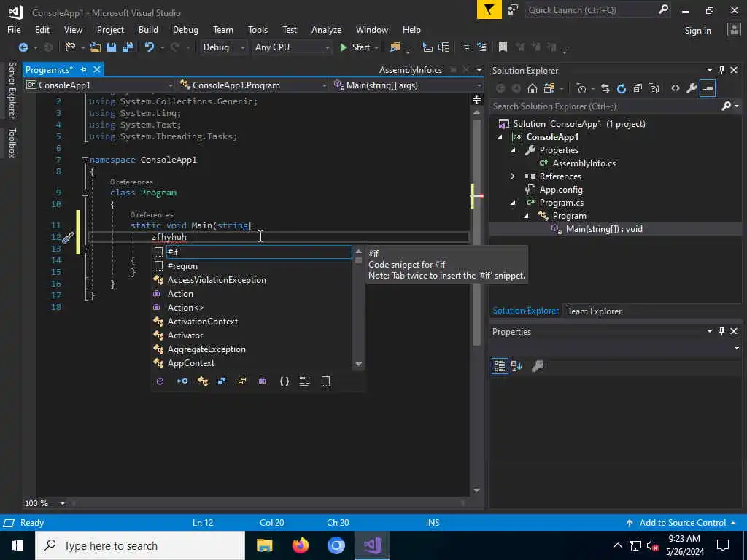Save Program.cs with the floppy icon
The image size is (747, 560).
pyautogui.click(x=112, y=47)
